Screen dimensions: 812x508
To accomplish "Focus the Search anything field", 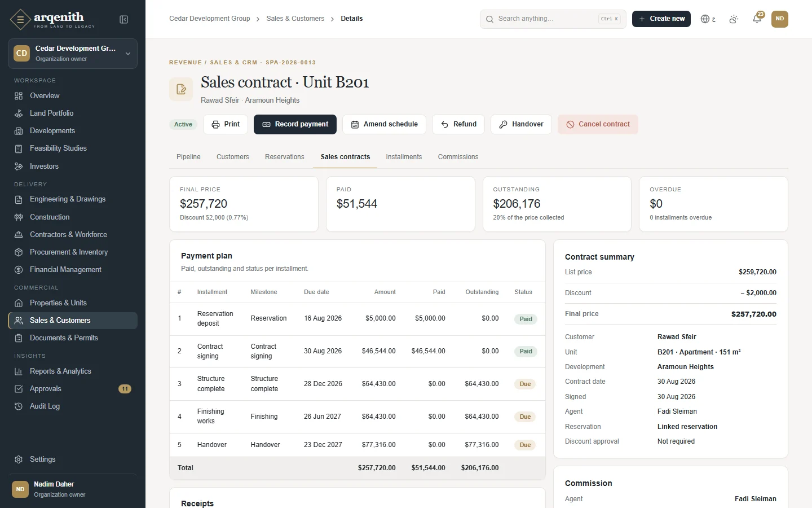I will pos(553,19).
